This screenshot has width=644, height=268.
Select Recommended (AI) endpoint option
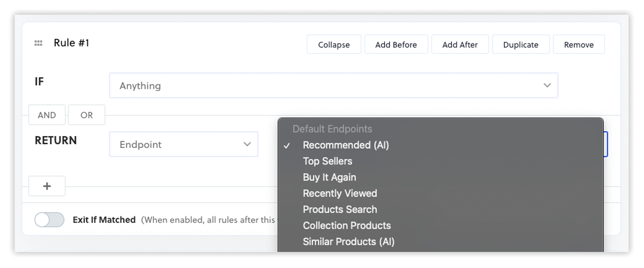(x=345, y=145)
